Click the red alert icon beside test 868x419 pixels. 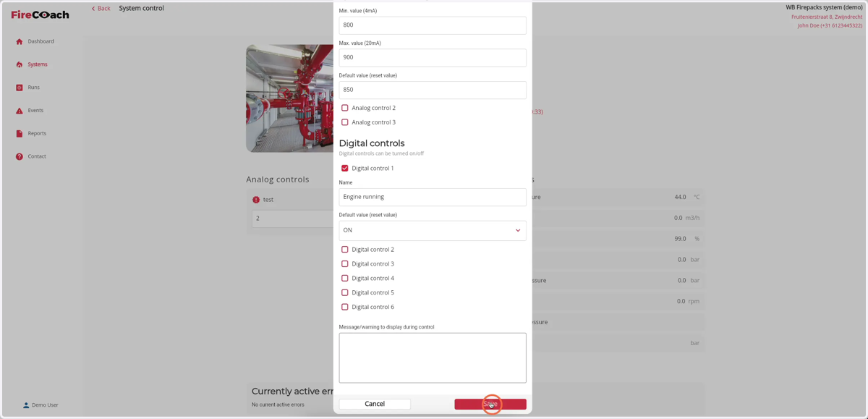pyautogui.click(x=256, y=200)
